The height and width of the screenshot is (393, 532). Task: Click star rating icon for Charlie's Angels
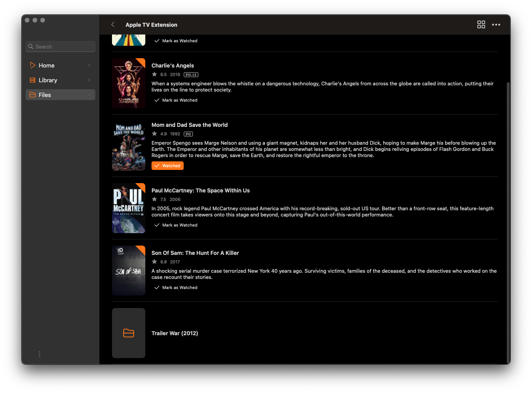coord(154,74)
